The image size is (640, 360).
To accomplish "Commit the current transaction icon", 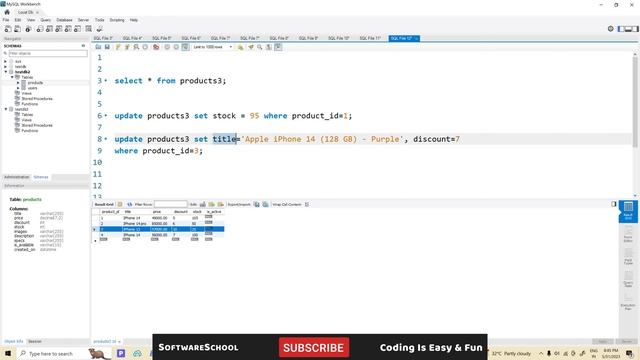I will pyautogui.click(x=167, y=47).
